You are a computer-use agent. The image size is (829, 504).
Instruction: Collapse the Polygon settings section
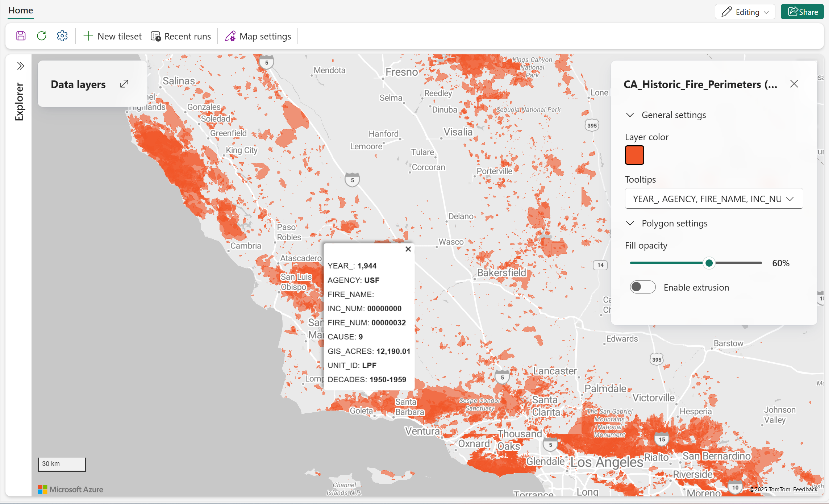630,223
